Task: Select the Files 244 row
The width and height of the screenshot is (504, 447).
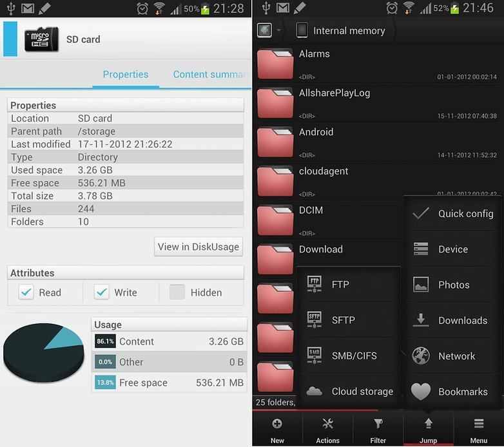Action: pos(126,209)
